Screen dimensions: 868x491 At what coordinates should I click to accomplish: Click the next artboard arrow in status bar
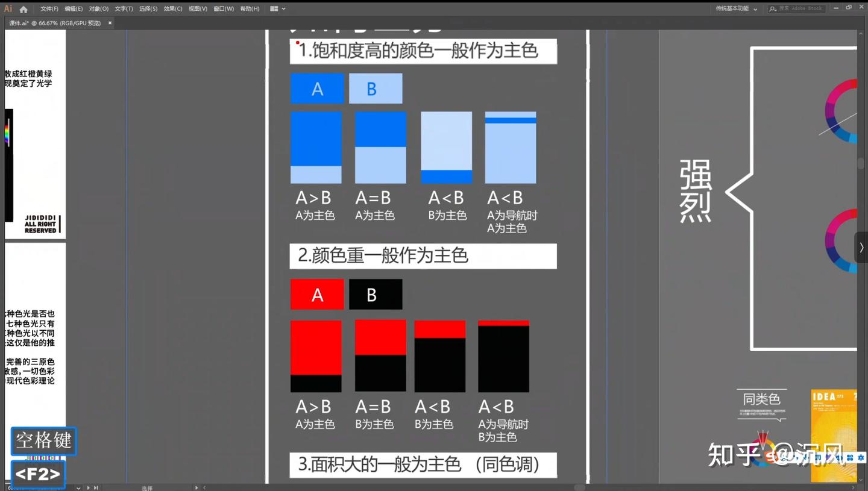point(89,488)
